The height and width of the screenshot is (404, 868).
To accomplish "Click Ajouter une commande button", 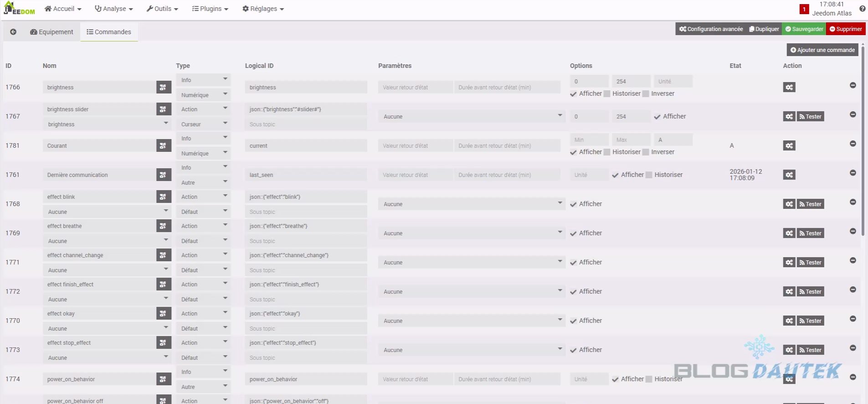I will tap(822, 50).
